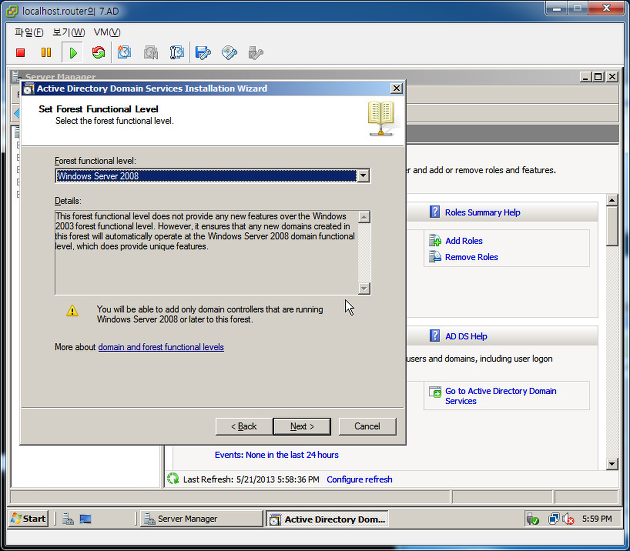Click the red Stop VM toolbar icon

pos(20,53)
